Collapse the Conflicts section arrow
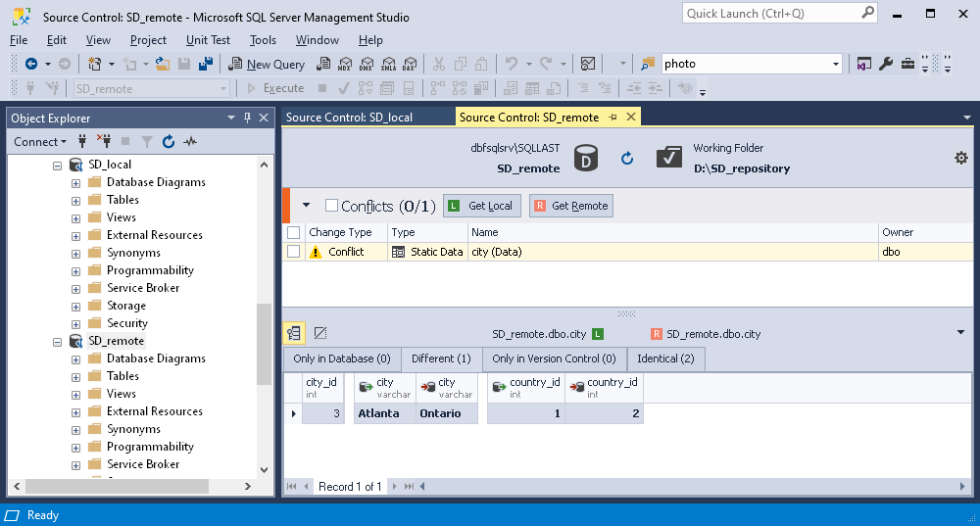The width and height of the screenshot is (980, 526). point(306,205)
